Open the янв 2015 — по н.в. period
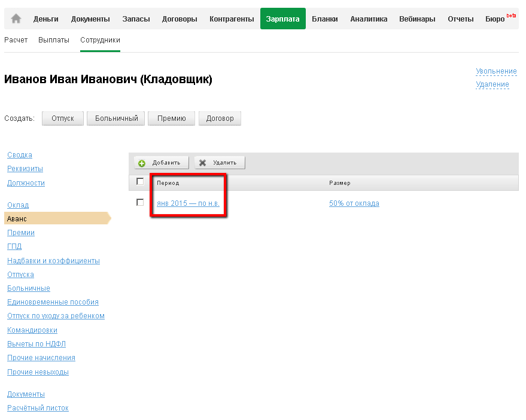Image resolution: width=526 pixels, height=420 pixels. click(x=188, y=203)
